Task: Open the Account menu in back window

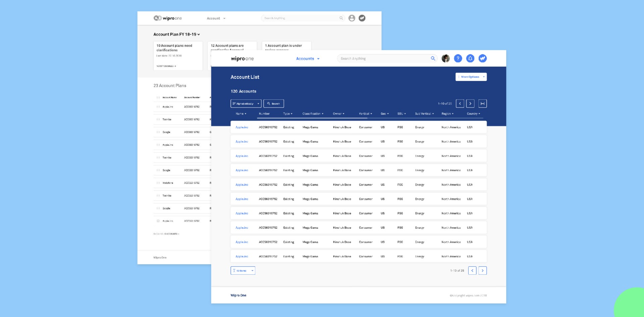Action: [x=216, y=18]
